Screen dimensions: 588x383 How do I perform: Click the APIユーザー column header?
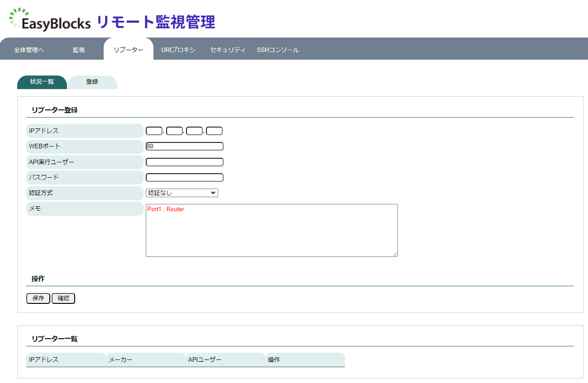pos(225,360)
